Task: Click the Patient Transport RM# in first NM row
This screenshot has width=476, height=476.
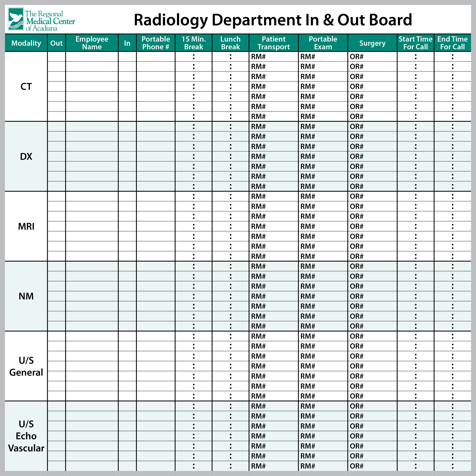Action: point(258,266)
